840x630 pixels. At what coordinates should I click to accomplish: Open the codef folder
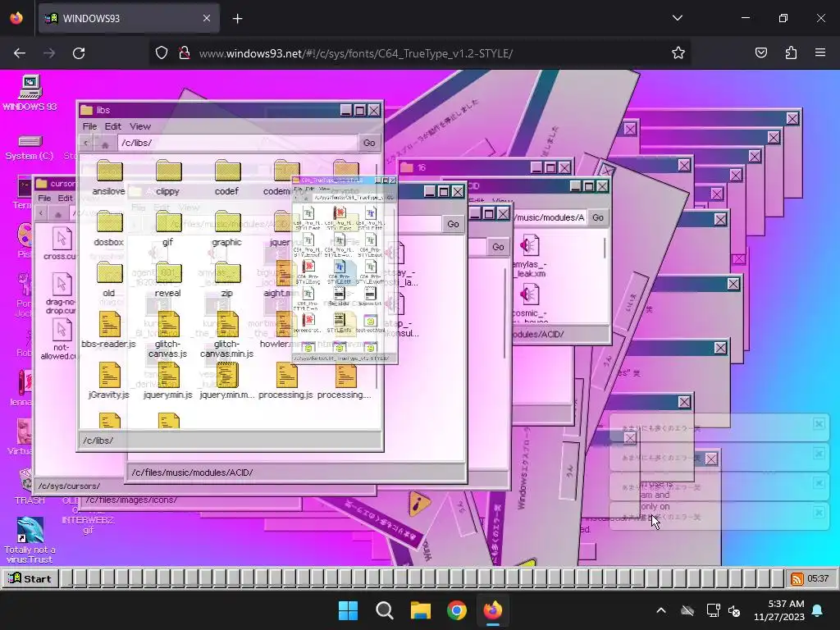tap(226, 178)
